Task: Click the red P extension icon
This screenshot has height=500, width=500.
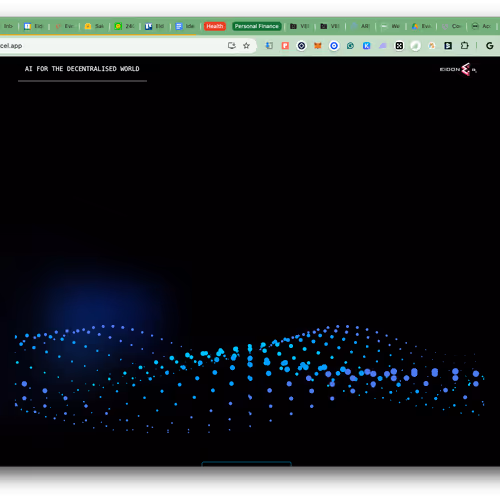Action: click(x=285, y=46)
